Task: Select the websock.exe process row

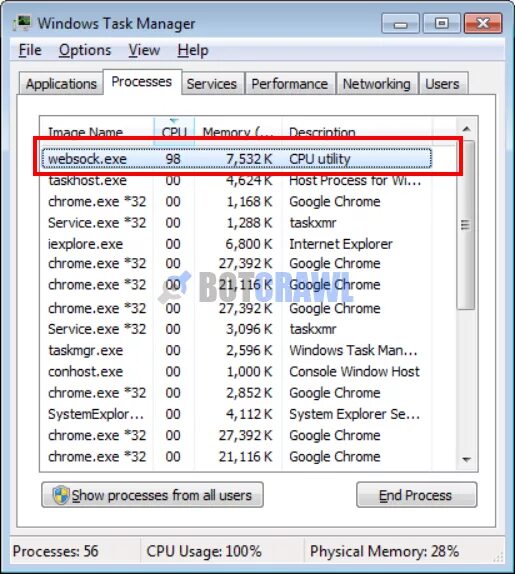Action: coord(236,159)
